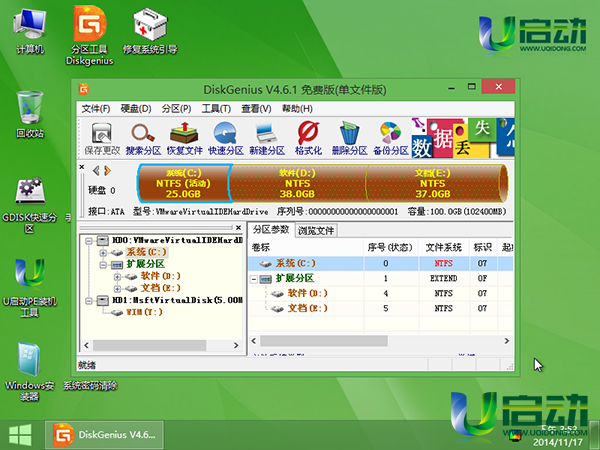600x450 pixels.
Task: Go to previous disk with left arrow
Action: click(96, 170)
